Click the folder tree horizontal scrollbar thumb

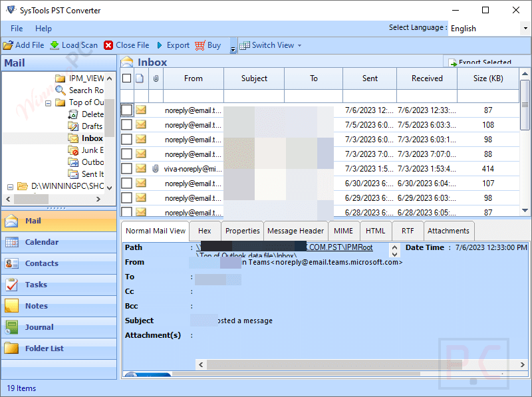(31, 199)
